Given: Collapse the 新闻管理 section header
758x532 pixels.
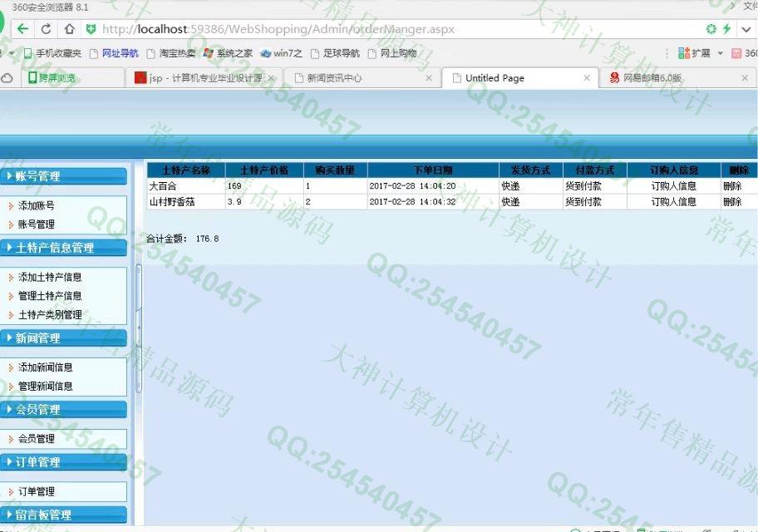Looking at the screenshot, I should pos(63,338).
